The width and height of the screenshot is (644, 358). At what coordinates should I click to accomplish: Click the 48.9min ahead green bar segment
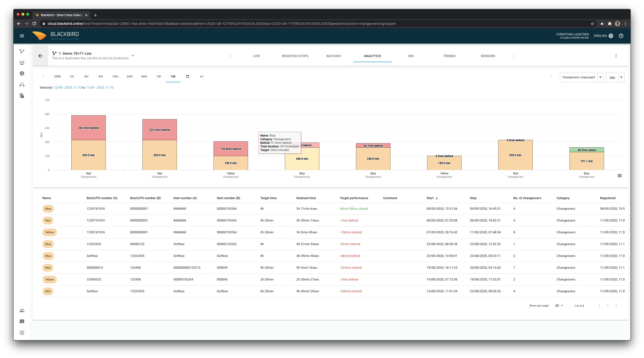coord(586,150)
